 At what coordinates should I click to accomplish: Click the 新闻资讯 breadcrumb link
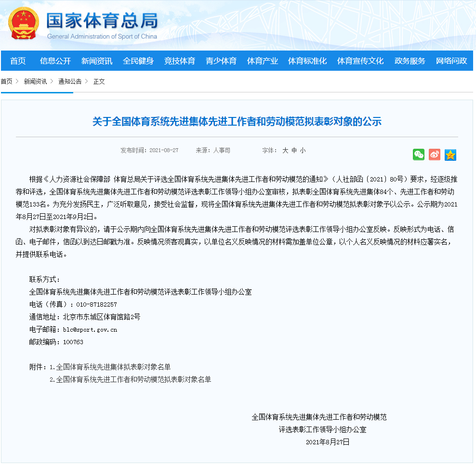(x=35, y=81)
